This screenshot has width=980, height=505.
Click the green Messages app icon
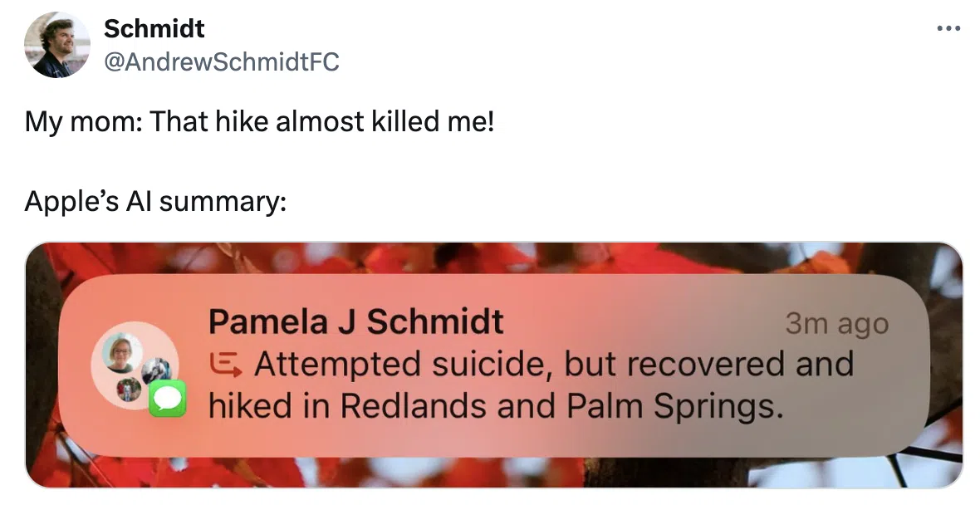point(167,398)
